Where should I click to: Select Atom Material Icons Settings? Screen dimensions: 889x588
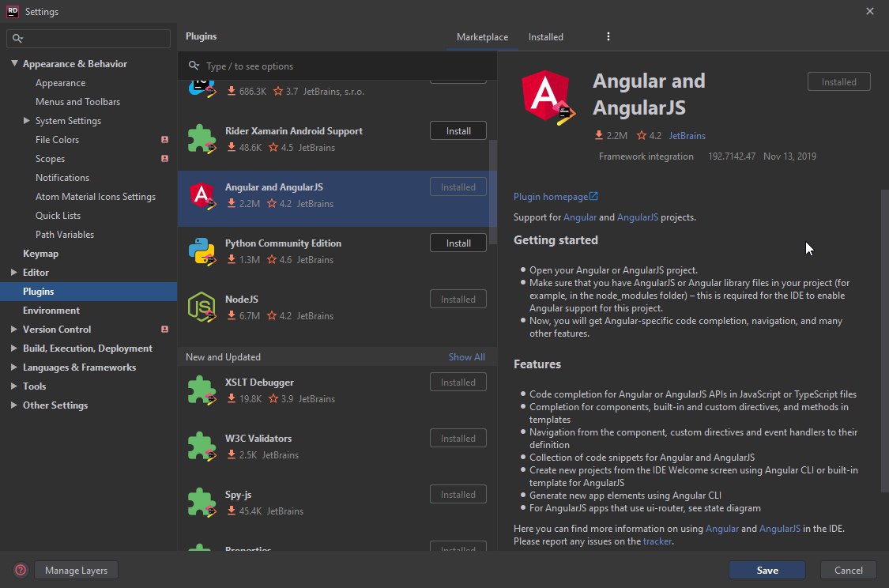coord(96,197)
